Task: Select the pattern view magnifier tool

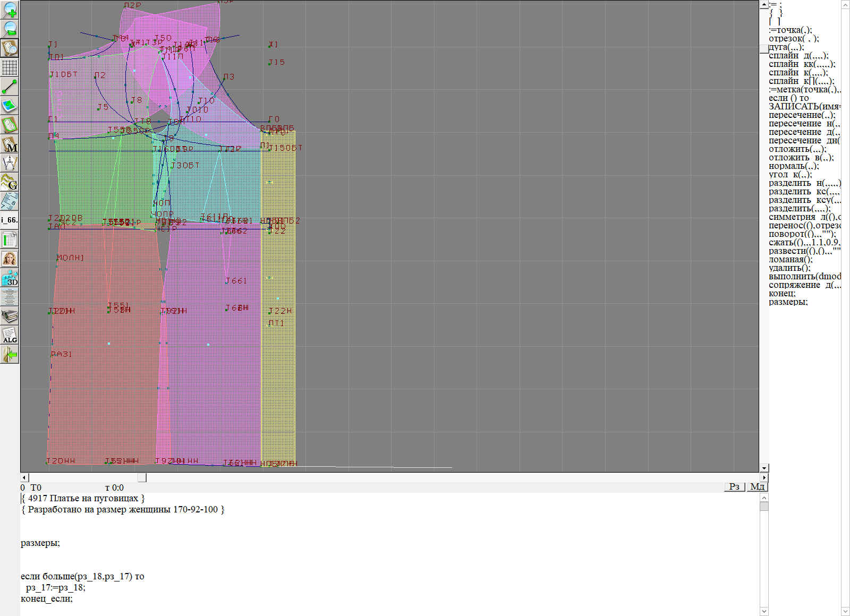Action: coord(10,48)
